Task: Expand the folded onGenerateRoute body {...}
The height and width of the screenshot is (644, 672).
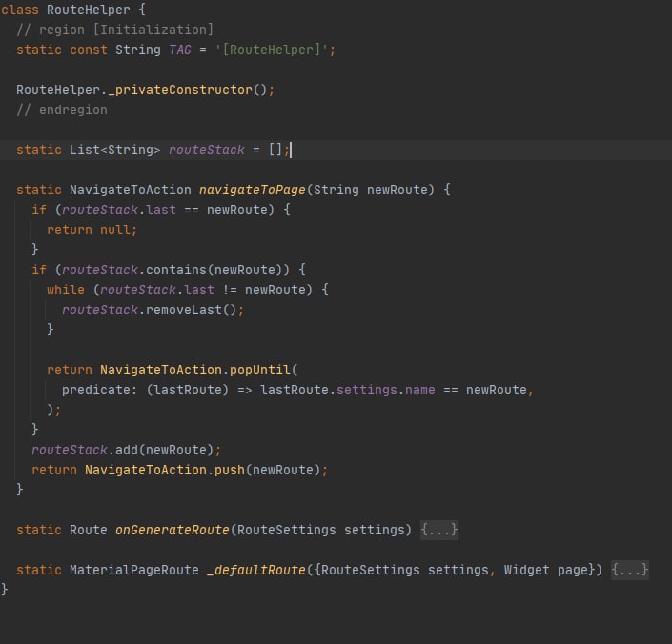Action: (438, 530)
